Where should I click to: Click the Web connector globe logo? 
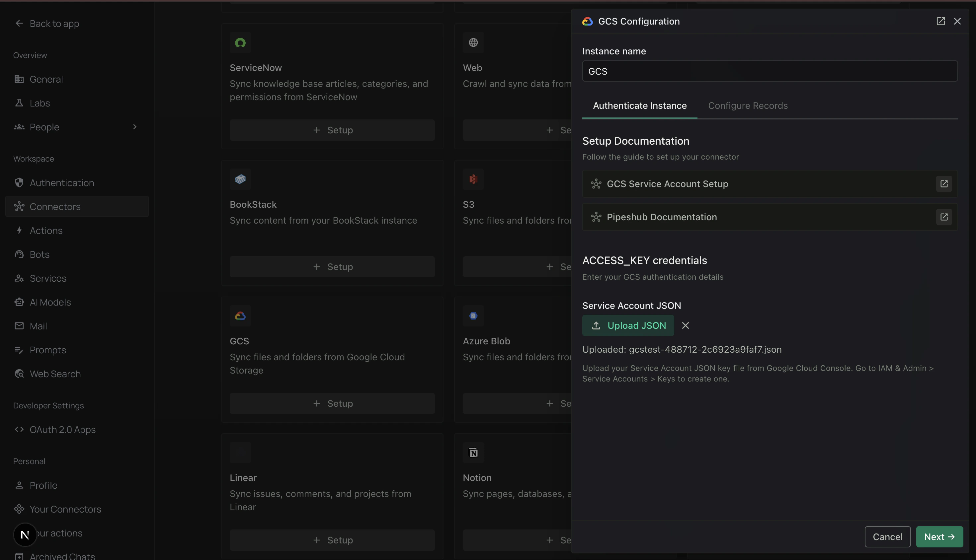click(473, 42)
